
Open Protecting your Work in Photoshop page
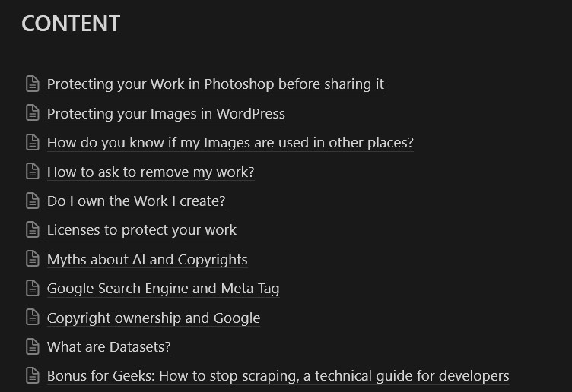point(215,84)
